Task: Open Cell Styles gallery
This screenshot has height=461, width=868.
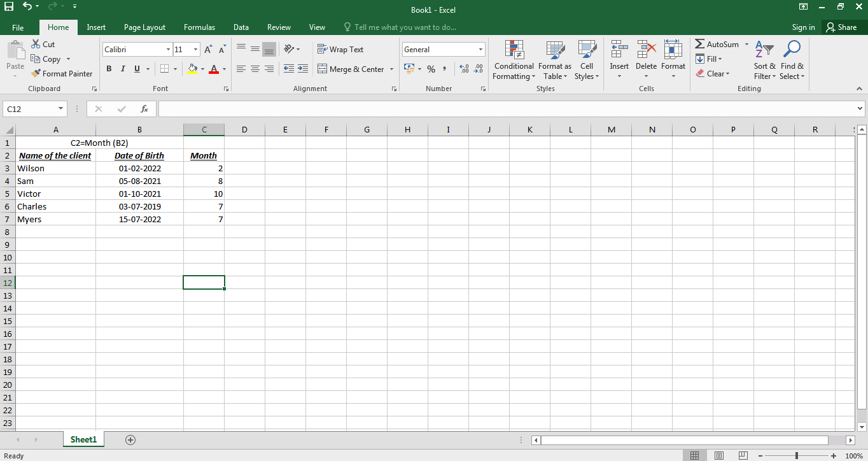Action: coord(587,60)
